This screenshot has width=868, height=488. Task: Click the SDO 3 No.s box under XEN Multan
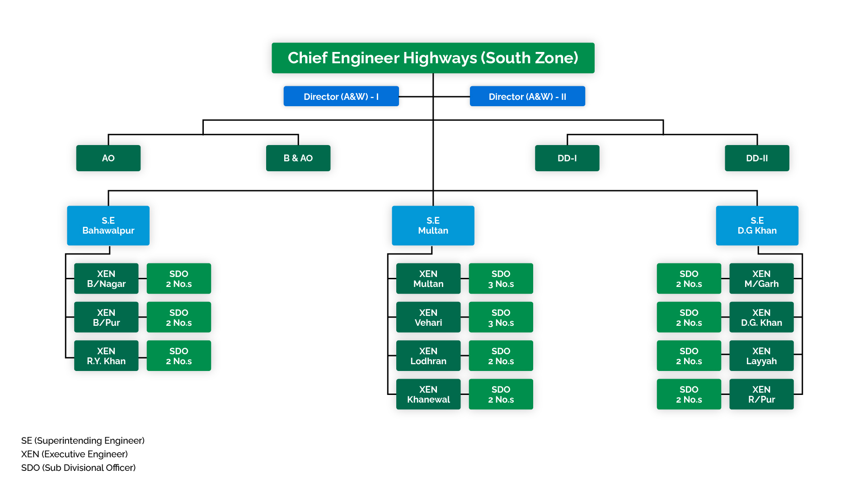point(501,278)
